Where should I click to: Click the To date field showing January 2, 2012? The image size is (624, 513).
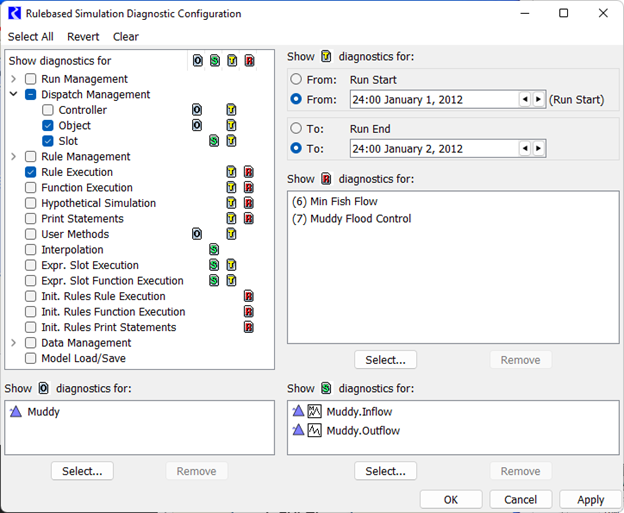tap(432, 149)
